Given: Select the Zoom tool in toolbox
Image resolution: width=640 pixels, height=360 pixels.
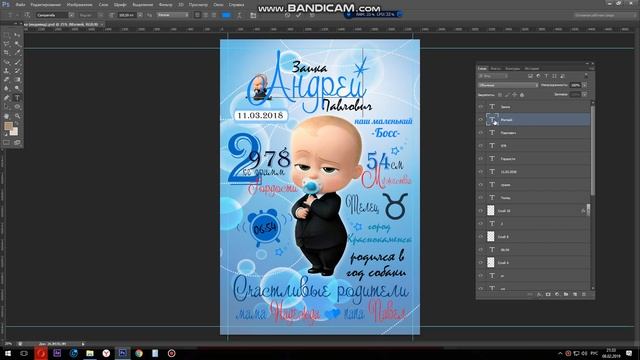Looking at the screenshot, I should pyautogui.click(x=17, y=116).
